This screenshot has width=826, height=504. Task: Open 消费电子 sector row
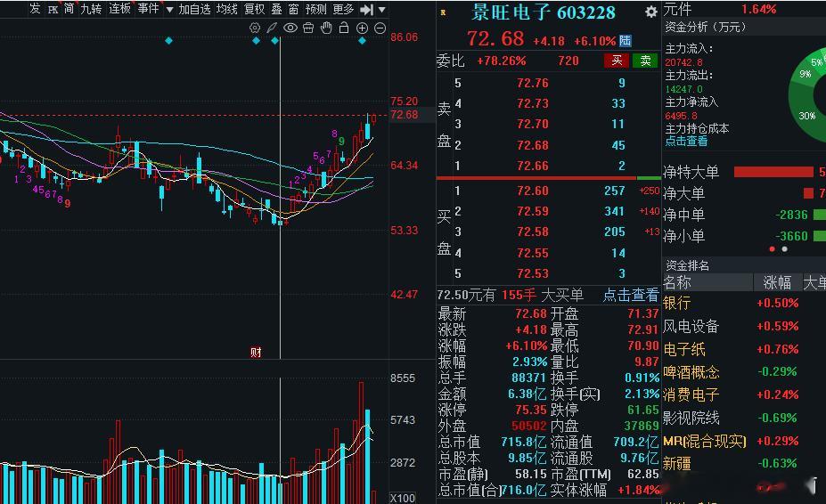click(744, 394)
